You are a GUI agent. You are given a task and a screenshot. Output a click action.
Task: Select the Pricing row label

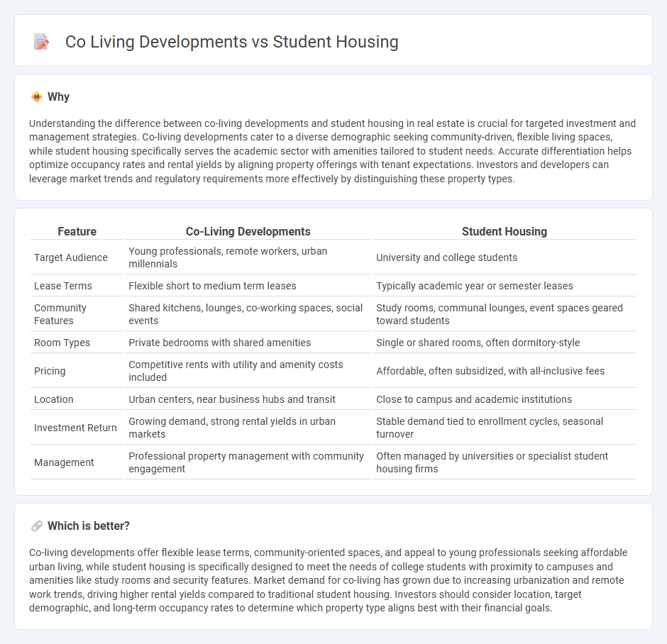point(50,371)
